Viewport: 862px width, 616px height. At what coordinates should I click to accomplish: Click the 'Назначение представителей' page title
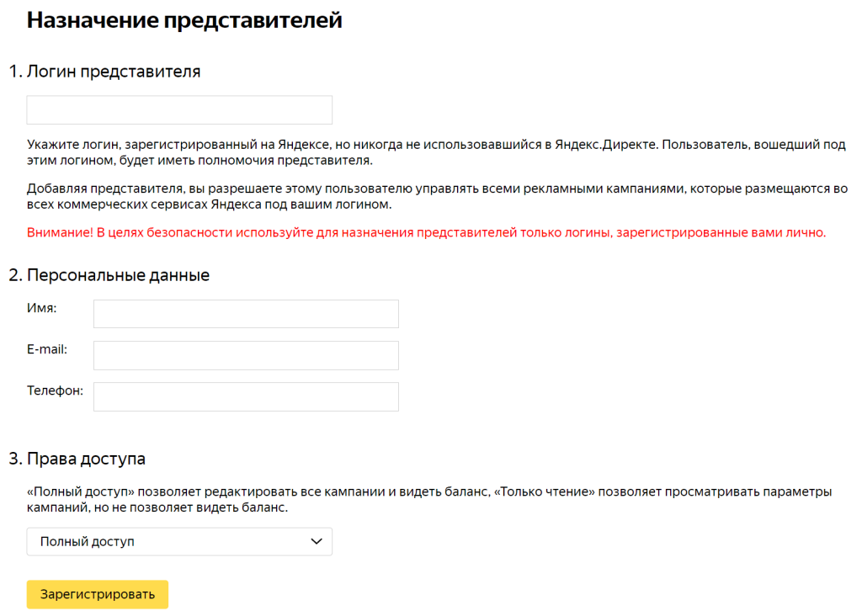coord(184,20)
